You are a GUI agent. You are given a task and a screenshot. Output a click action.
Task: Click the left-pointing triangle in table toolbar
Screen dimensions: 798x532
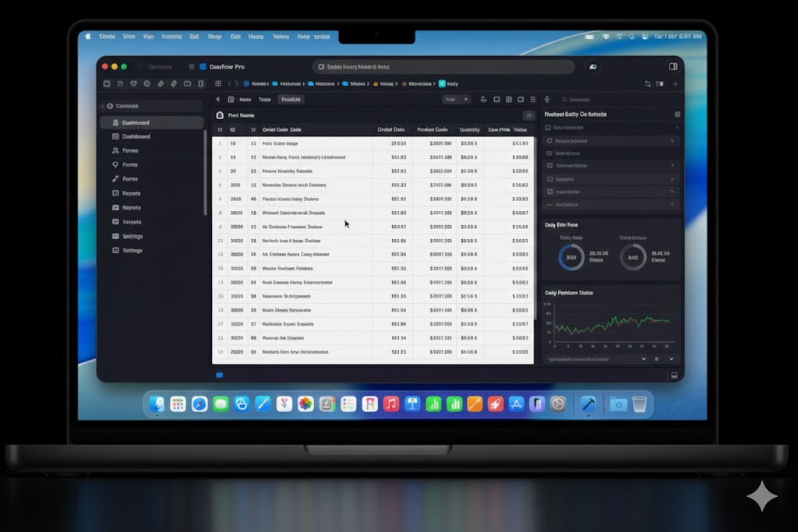(x=218, y=100)
